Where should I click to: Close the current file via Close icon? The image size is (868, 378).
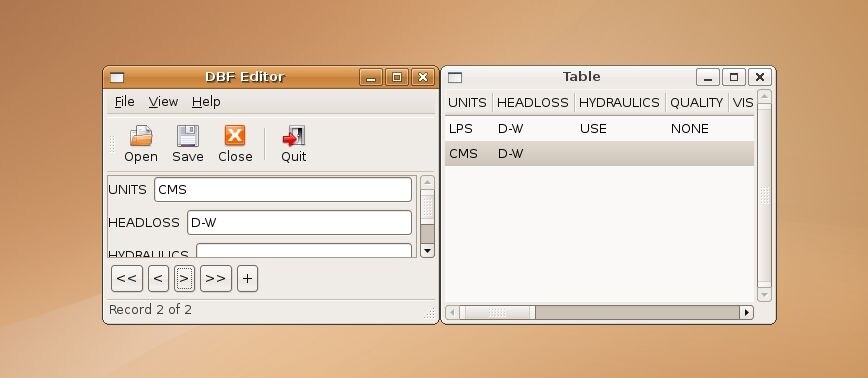(235, 144)
